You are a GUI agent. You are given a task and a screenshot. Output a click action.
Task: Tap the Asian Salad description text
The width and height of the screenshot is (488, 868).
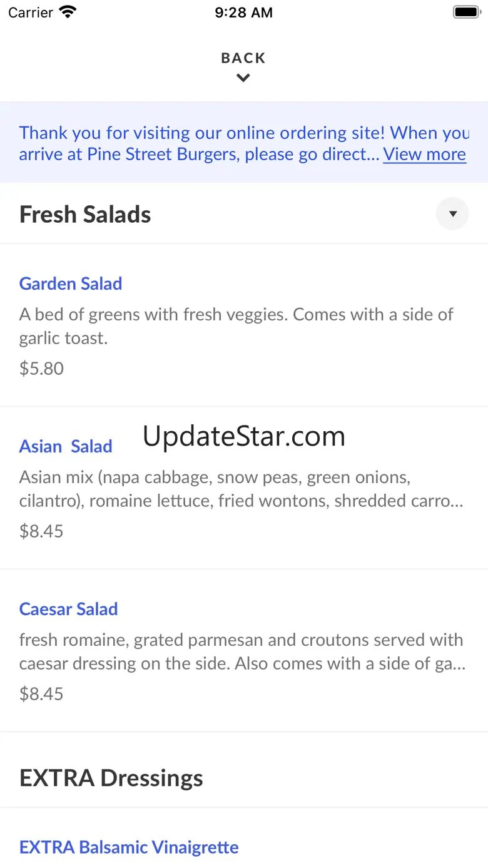click(x=241, y=489)
